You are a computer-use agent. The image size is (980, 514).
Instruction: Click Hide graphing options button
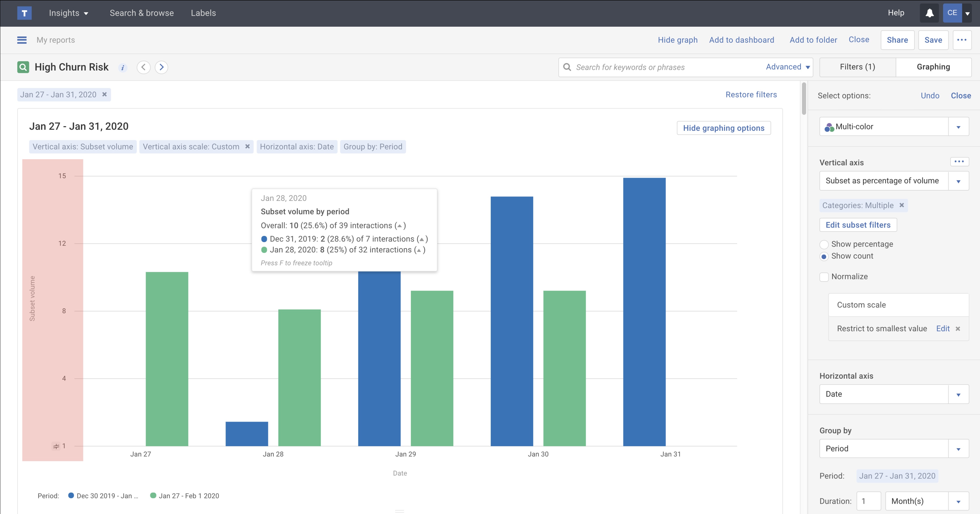(x=723, y=128)
